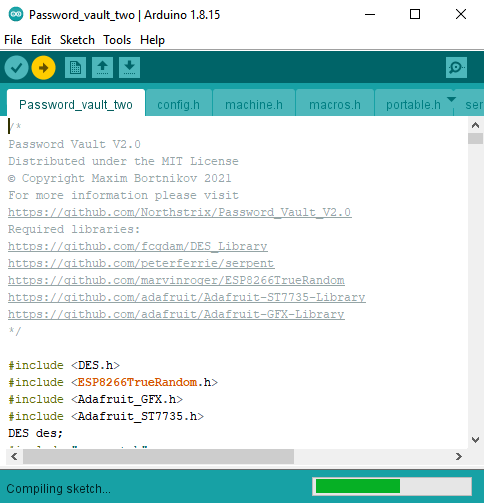Open the Serial Monitor magnifier icon
This screenshot has width=484, height=503.
point(456,68)
